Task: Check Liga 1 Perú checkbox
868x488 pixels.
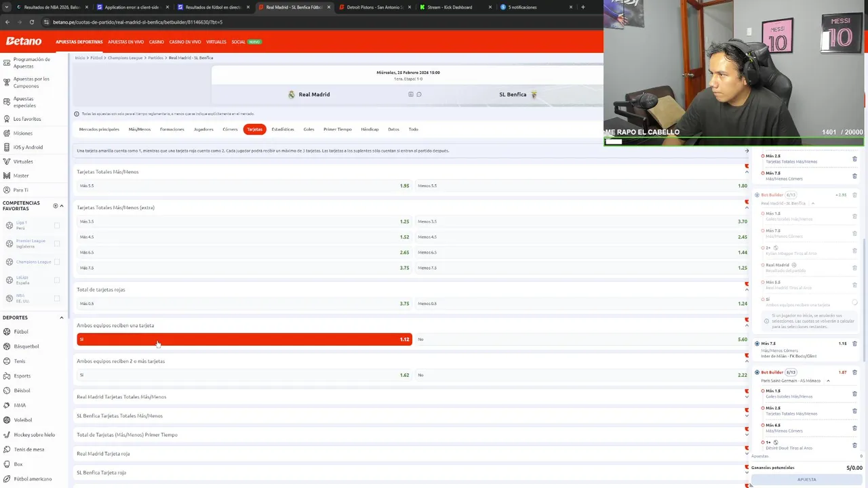Action: pos(57,225)
